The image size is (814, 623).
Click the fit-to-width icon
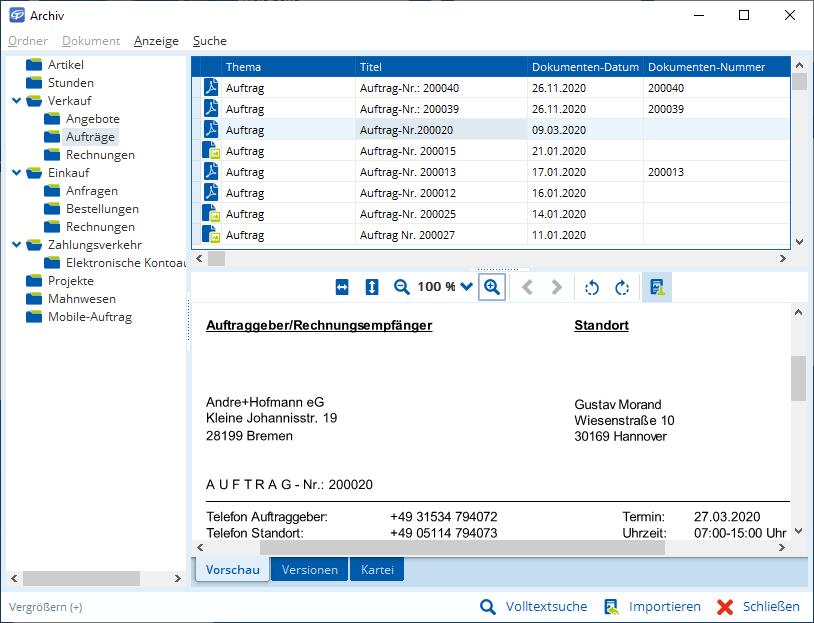342,287
